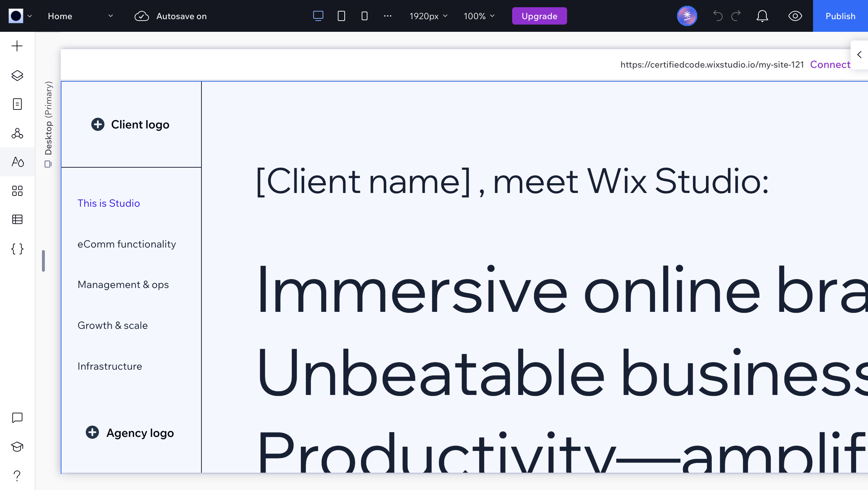Viewport: 868px width, 490px height.
Task: Open the Comments speech bubble icon
Action: tap(17, 418)
